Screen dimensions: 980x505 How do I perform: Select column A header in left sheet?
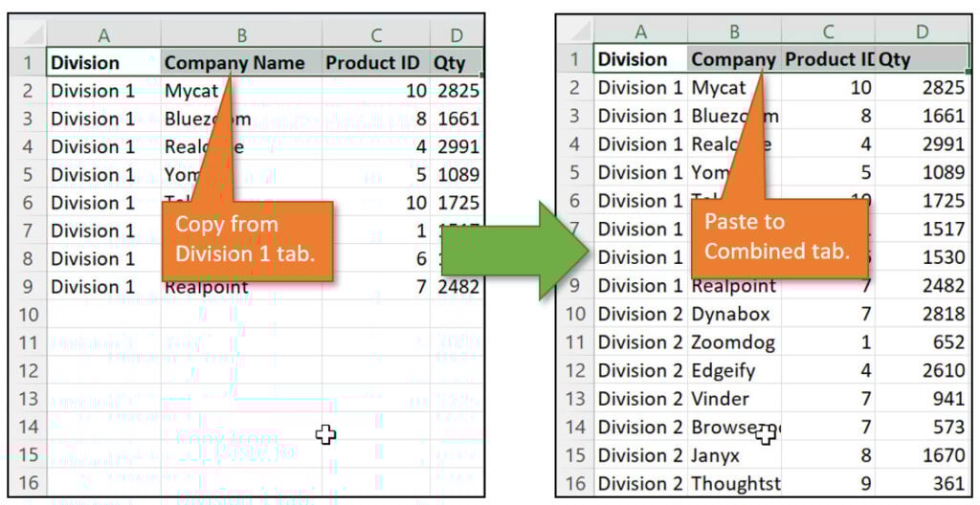pos(103,35)
